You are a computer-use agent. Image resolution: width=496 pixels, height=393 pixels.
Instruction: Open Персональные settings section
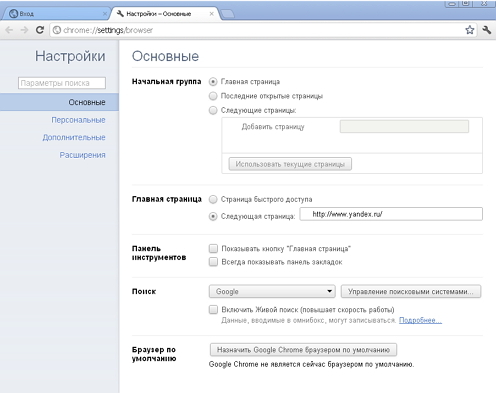tap(78, 120)
